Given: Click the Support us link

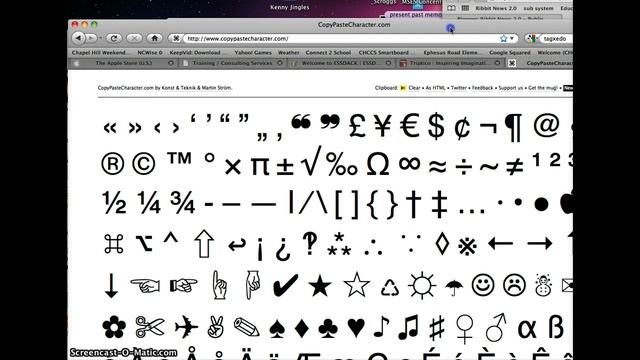Looking at the screenshot, I should point(510,88).
